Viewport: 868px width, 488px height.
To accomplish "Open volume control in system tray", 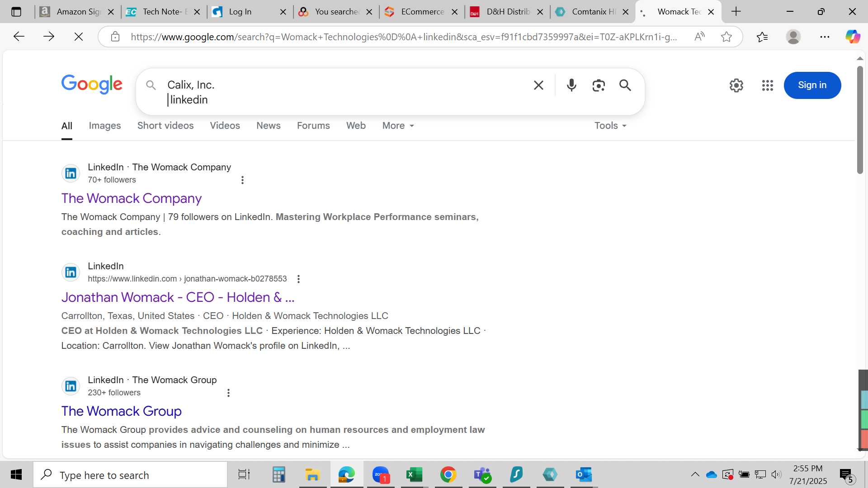I will pyautogui.click(x=776, y=475).
